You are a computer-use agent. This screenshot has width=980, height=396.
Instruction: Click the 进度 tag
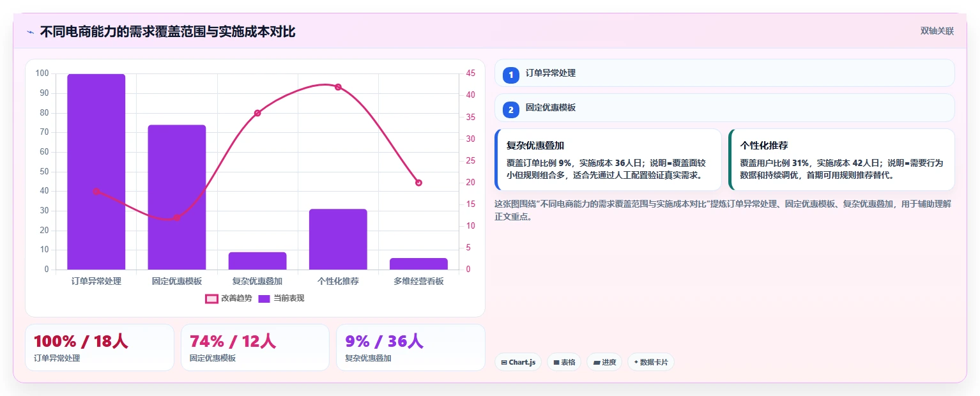tap(604, 362)
